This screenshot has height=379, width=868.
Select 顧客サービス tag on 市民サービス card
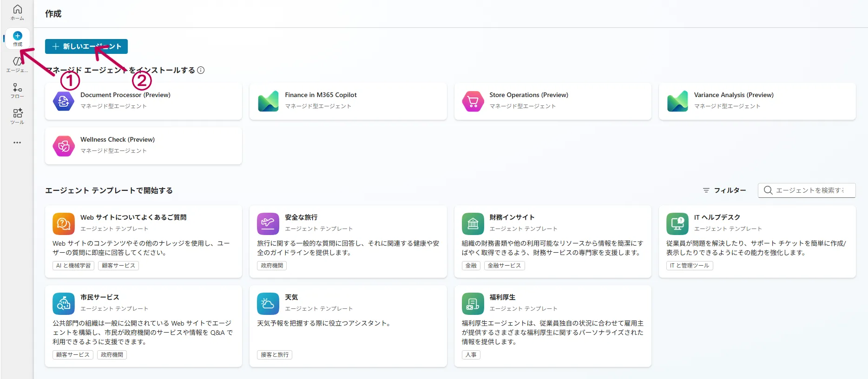tap(73, 355)
